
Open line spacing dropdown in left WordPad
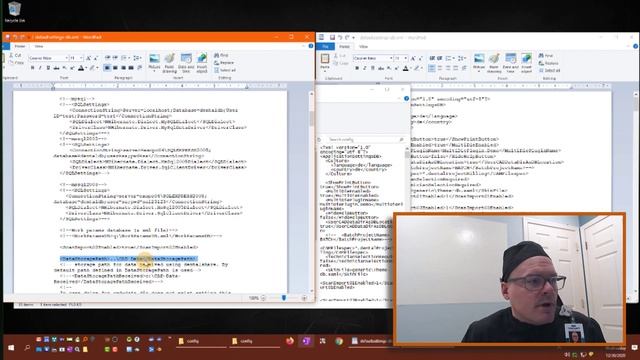(x=140, y=58)
